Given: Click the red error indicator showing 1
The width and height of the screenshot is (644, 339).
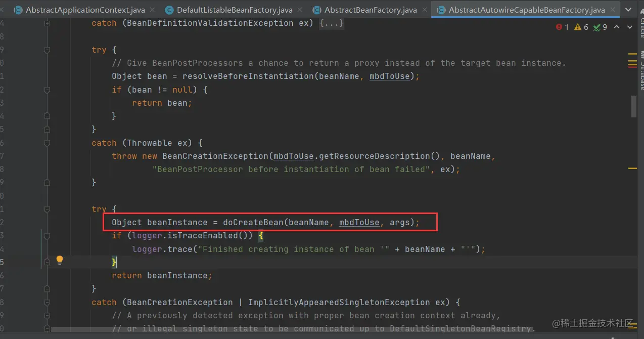Looking at the screenshot, I should coord(562,27).
